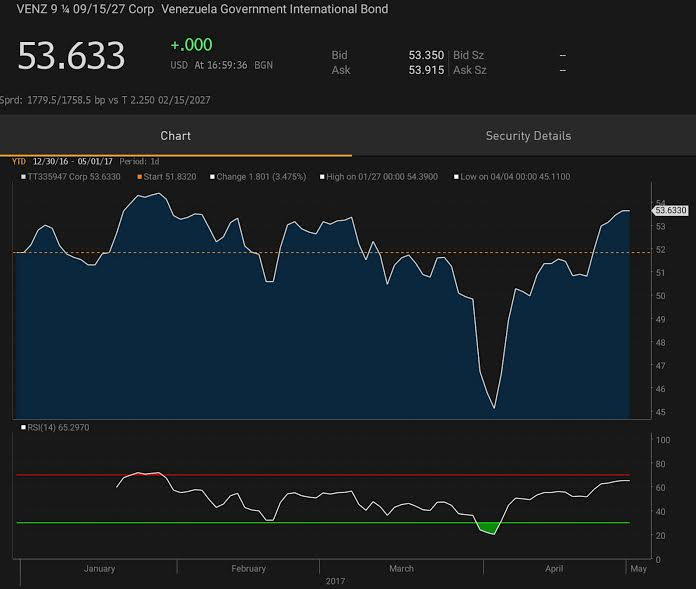Click the Low on 04/04 45.1100 text
The width and height of the screenshot is (696, 589).
[515, 177]
